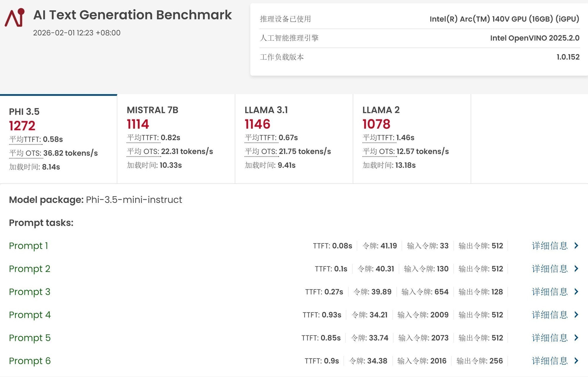Click the AI benchmark logo icon
The width and height of the screenshot is (588, 377).
tap(15, 18)
